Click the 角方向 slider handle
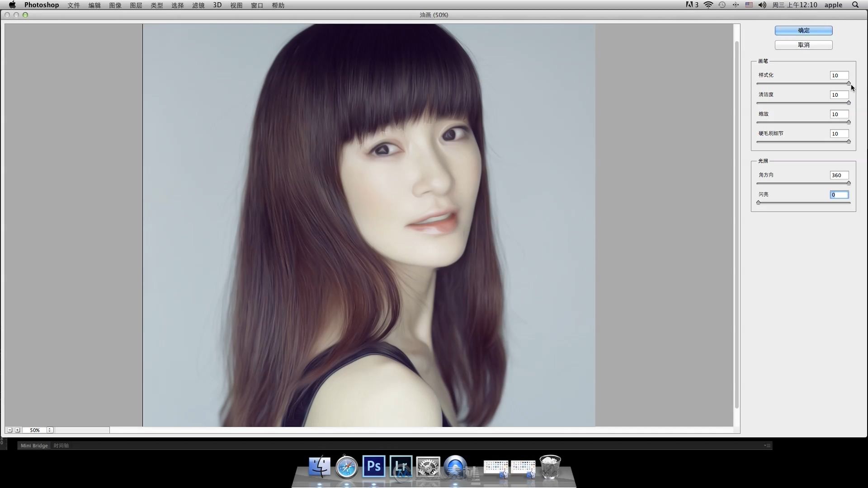This screenshot has height=488, width=868. click(849, 183)
